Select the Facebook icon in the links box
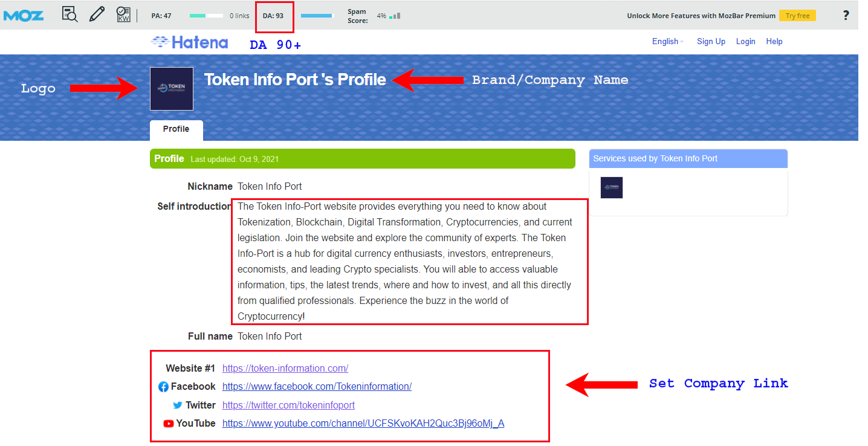 tap(163, 387)
